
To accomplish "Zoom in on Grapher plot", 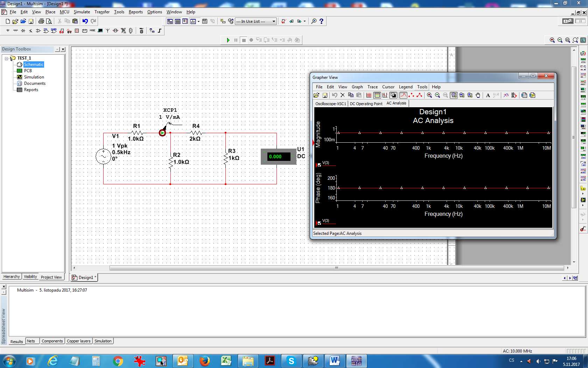I will click(429, 95).
